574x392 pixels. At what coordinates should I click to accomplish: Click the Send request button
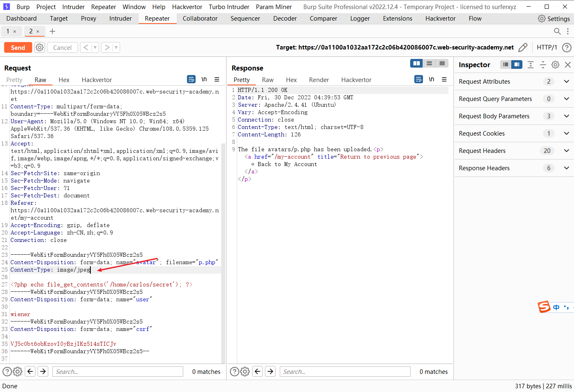coord(18,47)
